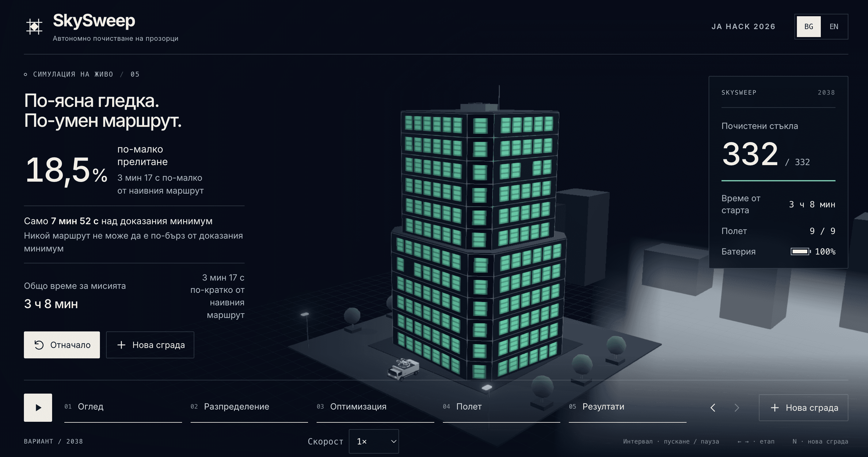Open the Скорост 1× speed dropdown
868x457 pixels.
point(374,441)
